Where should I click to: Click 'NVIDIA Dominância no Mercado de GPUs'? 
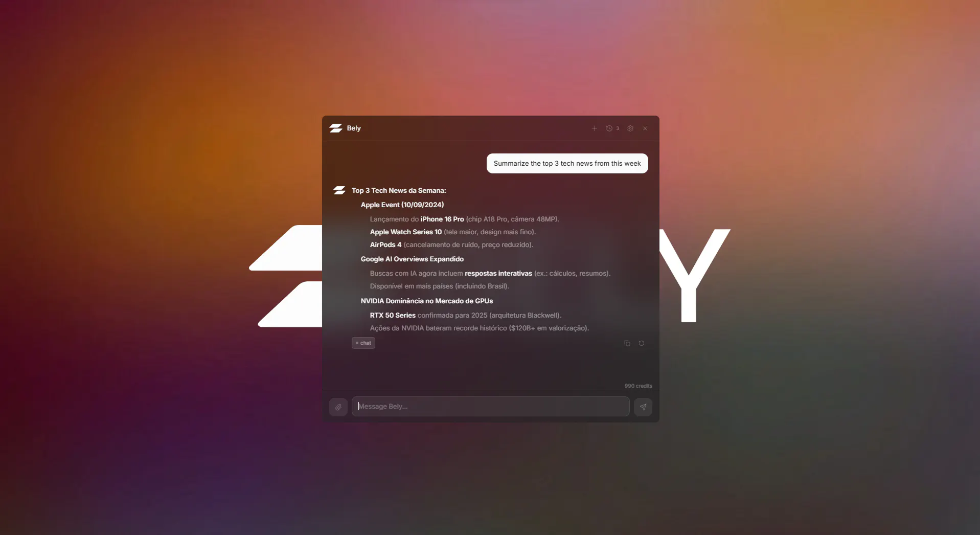(427, 301)
